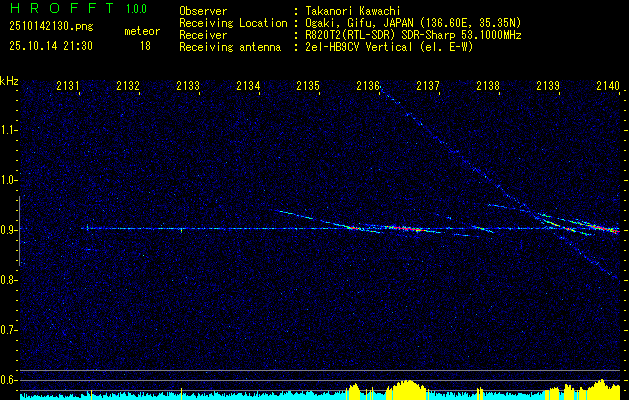Click frequency axis label 1.1
629x400 pixels.
pyautogui.click(x=8, y=130)
